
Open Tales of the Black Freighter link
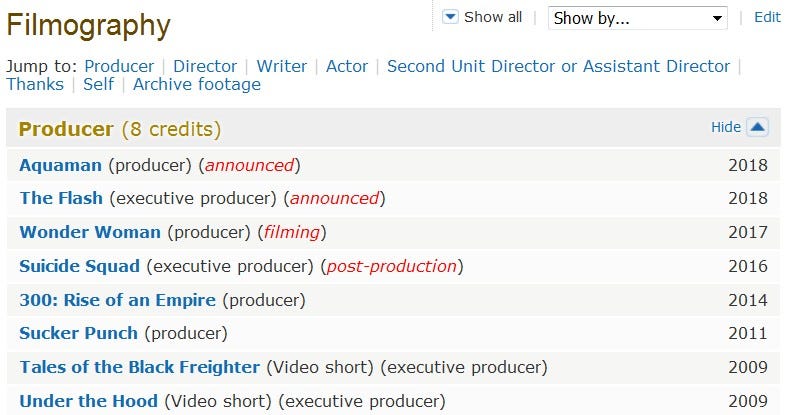click(139, 367)
